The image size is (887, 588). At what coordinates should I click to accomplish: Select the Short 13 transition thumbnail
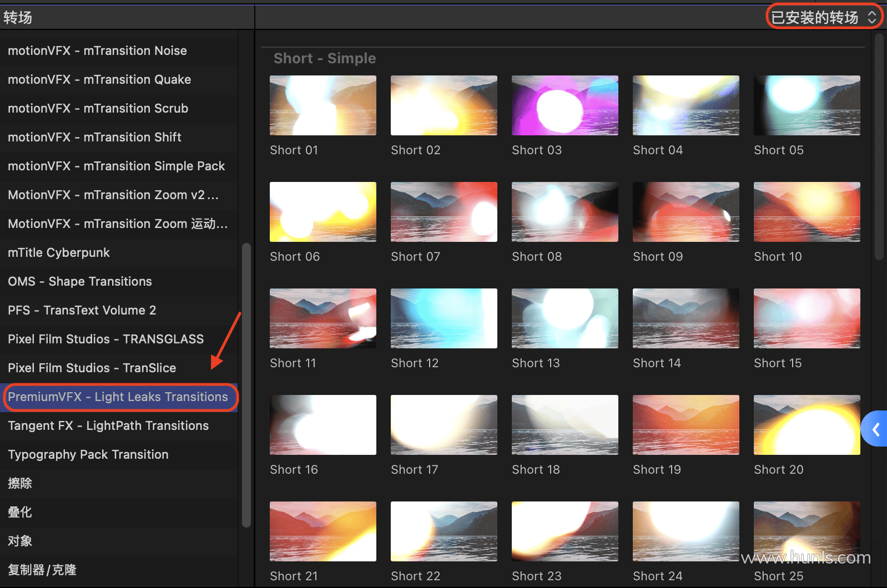(565, 318)
